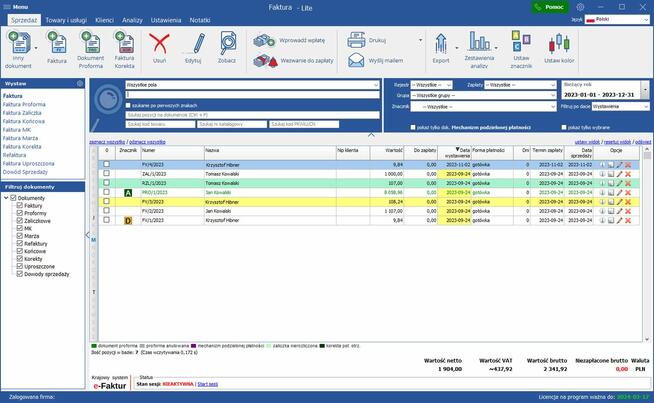Image resolution: width=654 pixels, height=403 pixels.
Task: Switch to the Towary i usługi tab
Action: pyautogui.click(x=66, y=19)
